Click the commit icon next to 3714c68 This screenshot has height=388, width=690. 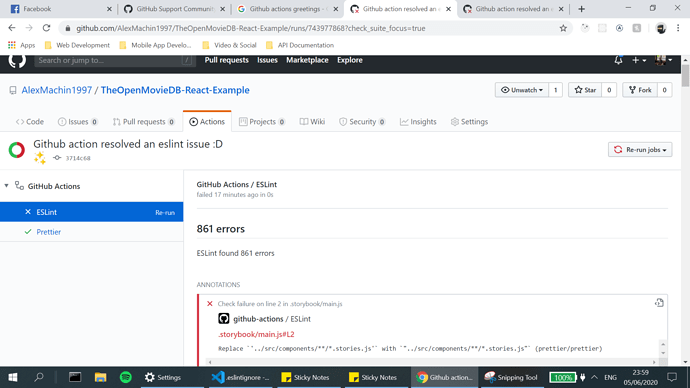[57, 157]
